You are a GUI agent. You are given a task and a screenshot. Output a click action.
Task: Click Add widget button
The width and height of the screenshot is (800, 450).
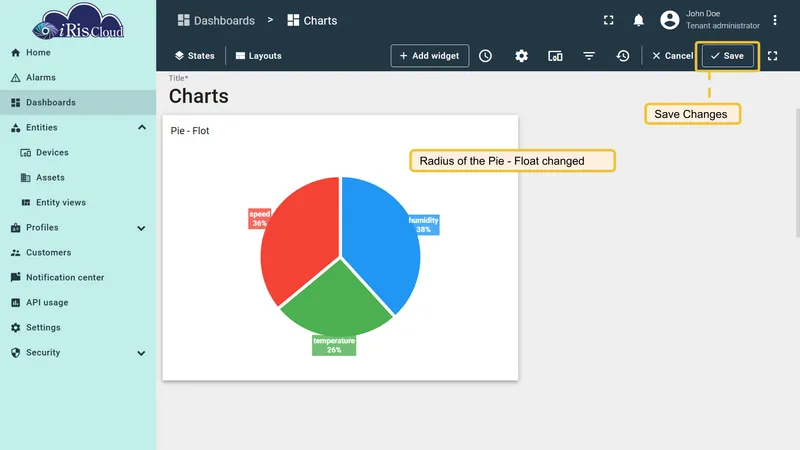tap(430, 56)
